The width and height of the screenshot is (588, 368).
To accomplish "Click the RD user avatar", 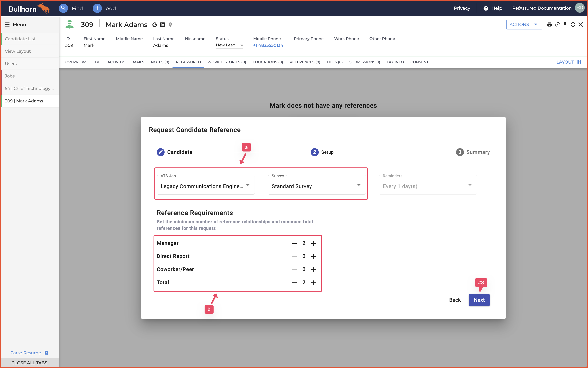I will 579,8.
